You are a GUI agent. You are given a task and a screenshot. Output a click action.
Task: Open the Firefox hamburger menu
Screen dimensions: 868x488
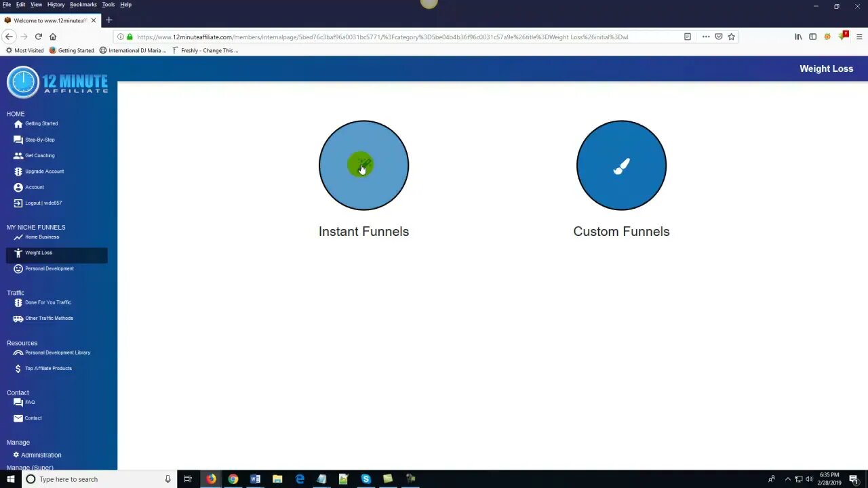coord(859,37)
